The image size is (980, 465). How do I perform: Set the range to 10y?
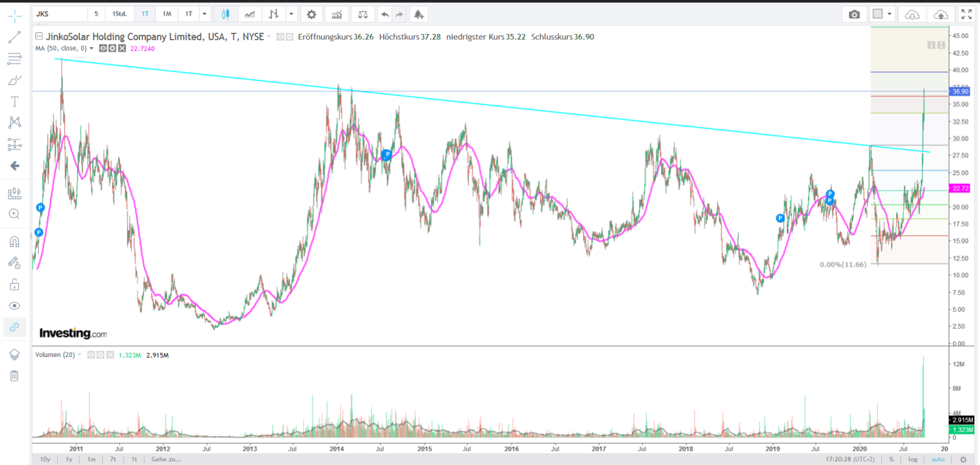click(45, 459)
